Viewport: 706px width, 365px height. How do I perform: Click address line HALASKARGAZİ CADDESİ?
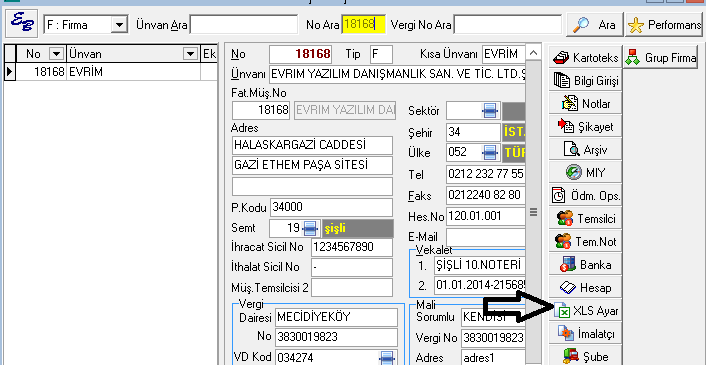[312, 145]
